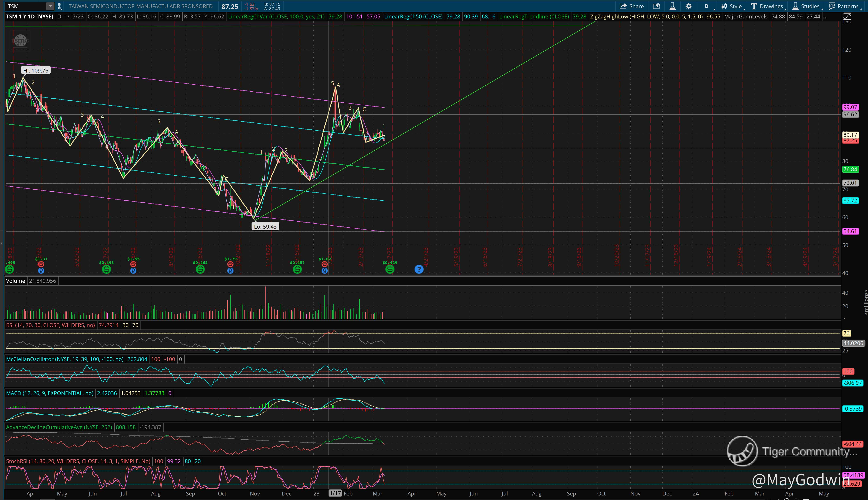This screenshot has height=500, width=868.
Task: Open chart settings gear icon
Action: tap(689, 6)
